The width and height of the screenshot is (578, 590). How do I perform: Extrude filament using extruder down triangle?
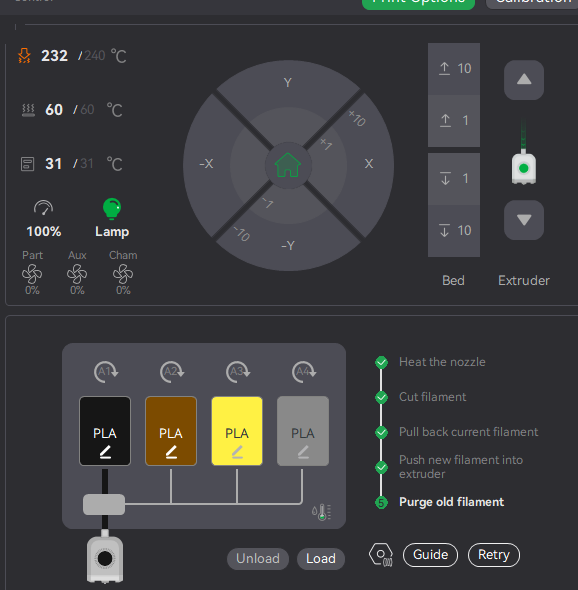click(524, 220)
